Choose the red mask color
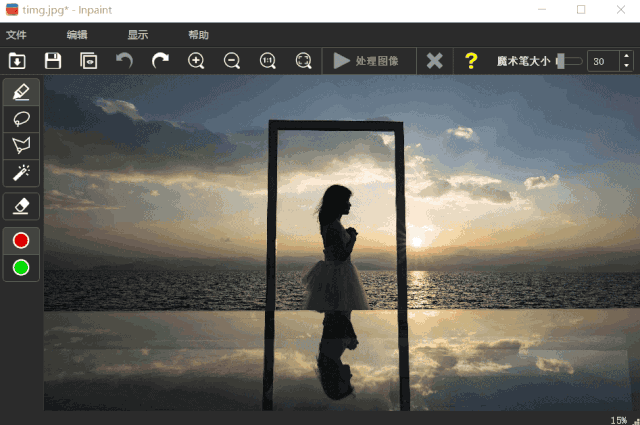Viewport: 640px width, 425px height. 21,241
